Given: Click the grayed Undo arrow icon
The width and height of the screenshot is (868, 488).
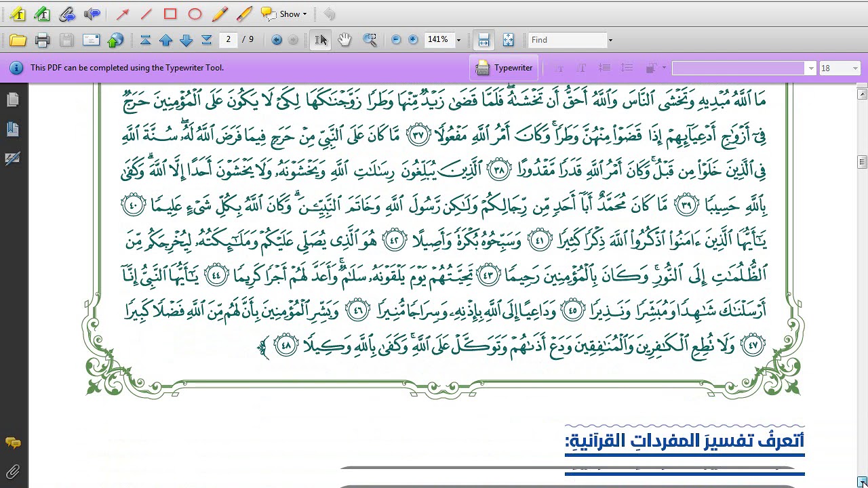Looking at the screenshot, I should pos(329,14).
